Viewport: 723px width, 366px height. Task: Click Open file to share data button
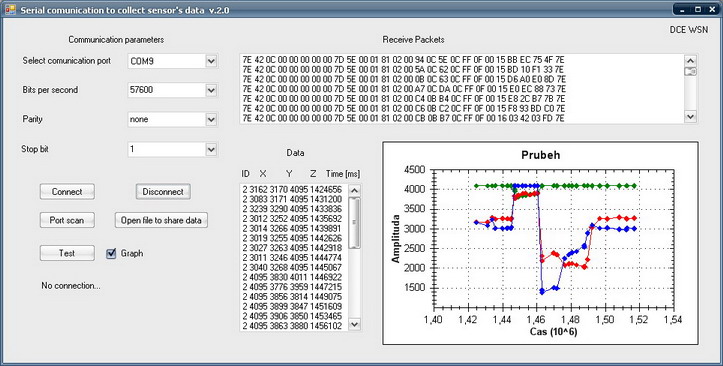click(x=161, y=220)
